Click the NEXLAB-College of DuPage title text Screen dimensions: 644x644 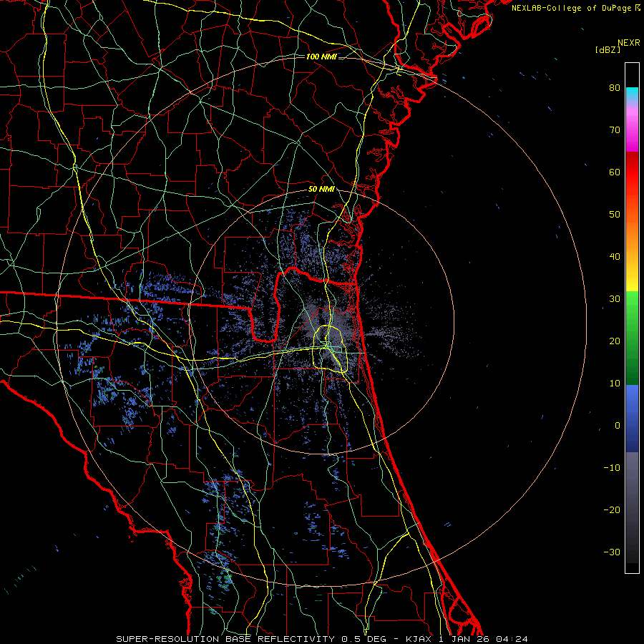571,8
